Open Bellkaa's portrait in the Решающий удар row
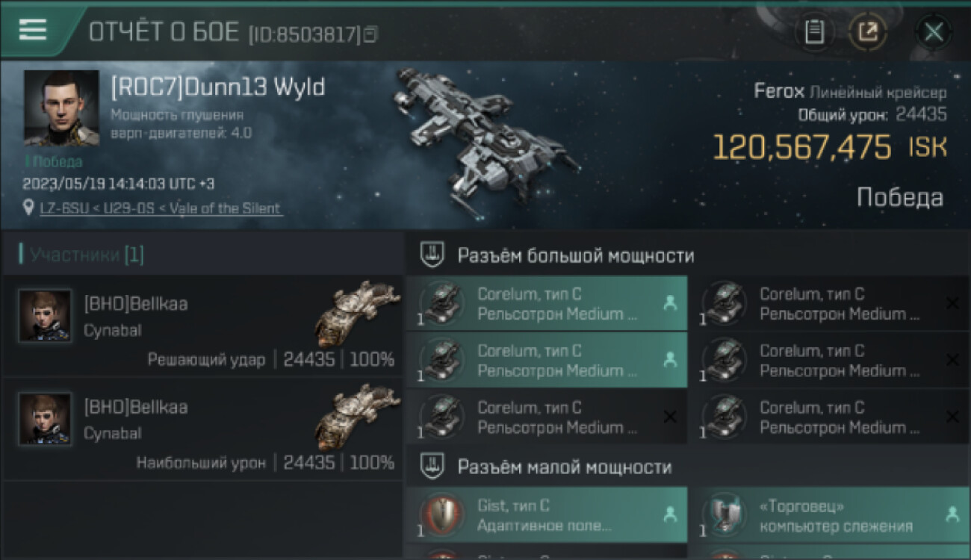Image resolution: width=971 pixels, height=560 pixels. tap(46, 316)
